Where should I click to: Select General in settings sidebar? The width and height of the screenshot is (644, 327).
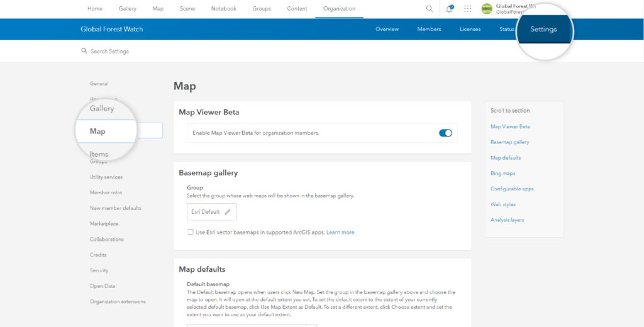(x=99, y=84)
